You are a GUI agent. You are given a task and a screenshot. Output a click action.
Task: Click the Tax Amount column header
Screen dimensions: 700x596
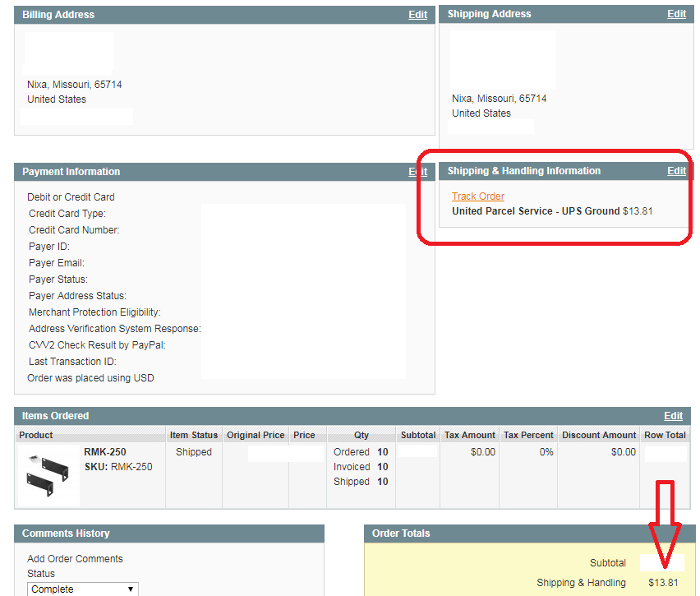[x=470, y=435]
